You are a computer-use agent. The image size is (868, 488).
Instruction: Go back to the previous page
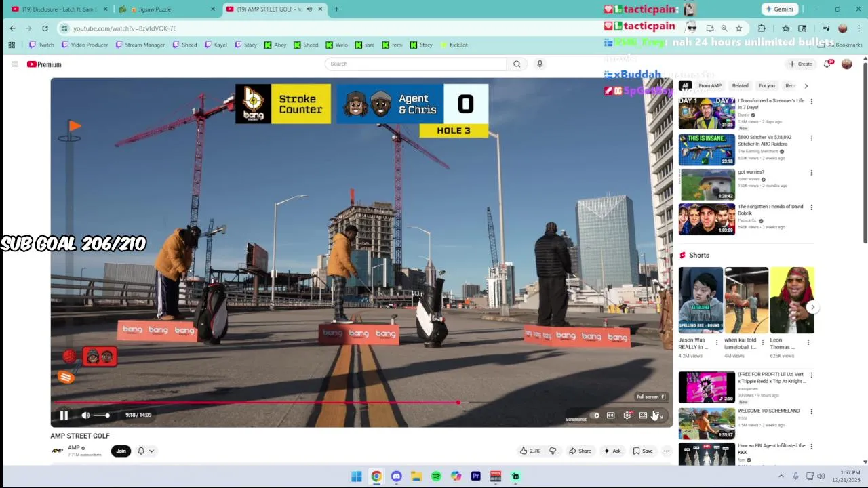pos(12,28)
